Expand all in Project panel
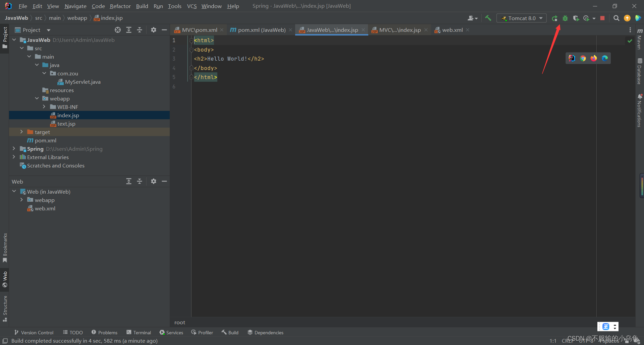 (129, 30)
